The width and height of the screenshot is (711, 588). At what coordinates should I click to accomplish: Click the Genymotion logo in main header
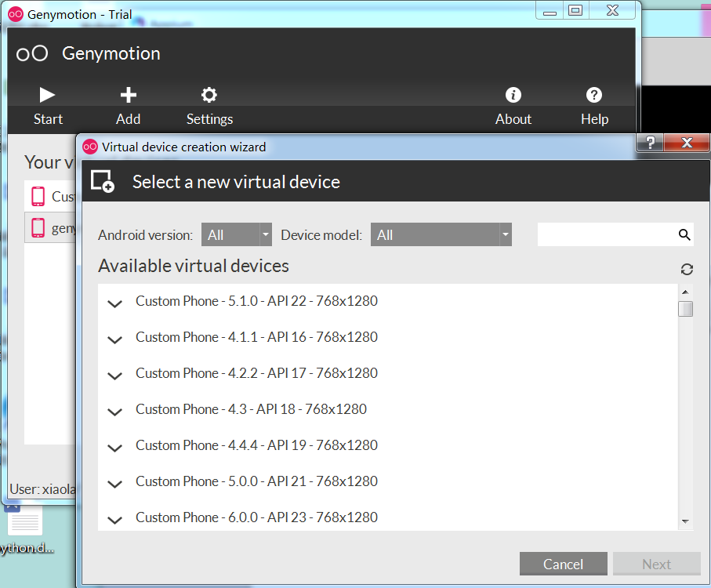point(31,53)
